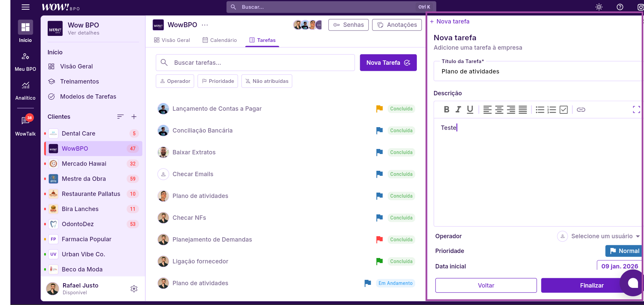Expand description editor to fullscreen

tap(636, 110)
